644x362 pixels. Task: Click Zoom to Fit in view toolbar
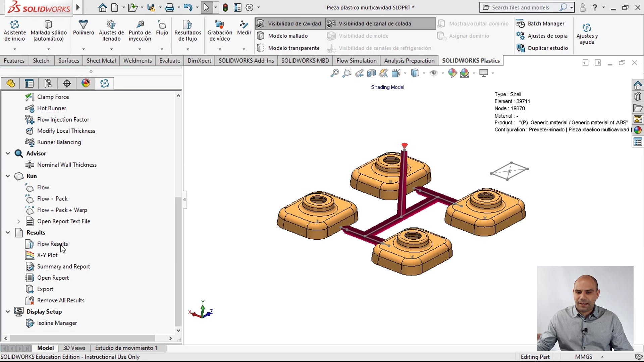334,73
